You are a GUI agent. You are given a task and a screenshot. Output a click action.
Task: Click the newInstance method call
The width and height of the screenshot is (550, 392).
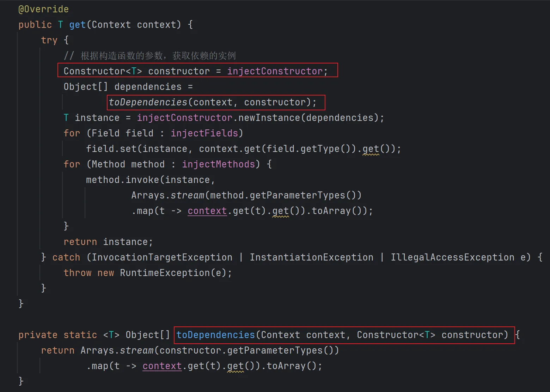[x=269, y=118]
